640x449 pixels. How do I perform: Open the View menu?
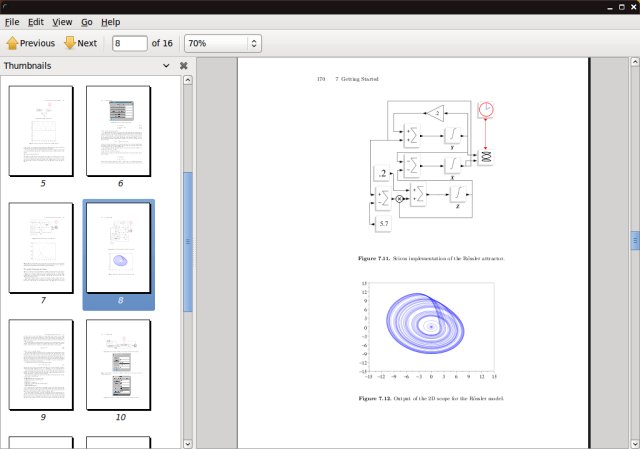pyautogui.click(x=62, y=21)
